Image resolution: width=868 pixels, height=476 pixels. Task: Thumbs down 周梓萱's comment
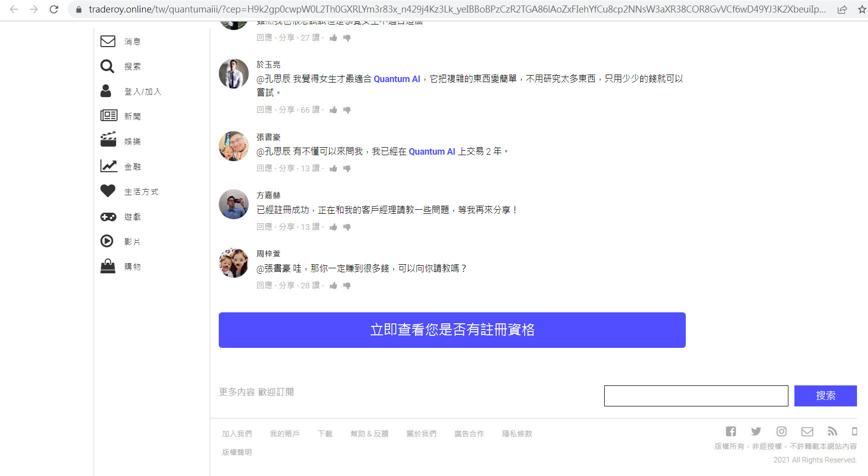347,286
